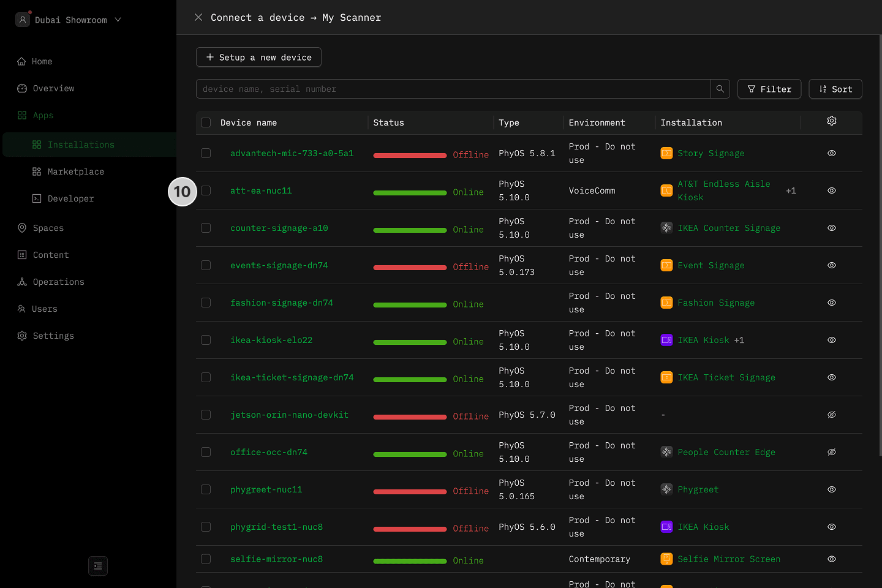882x588 pixels.
Task: Click Setup a new device button
Action: (258, 57)
